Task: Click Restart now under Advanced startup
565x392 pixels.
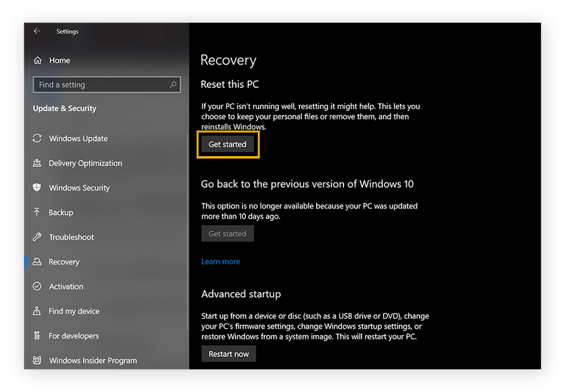Action: click(x=229, y=353)
